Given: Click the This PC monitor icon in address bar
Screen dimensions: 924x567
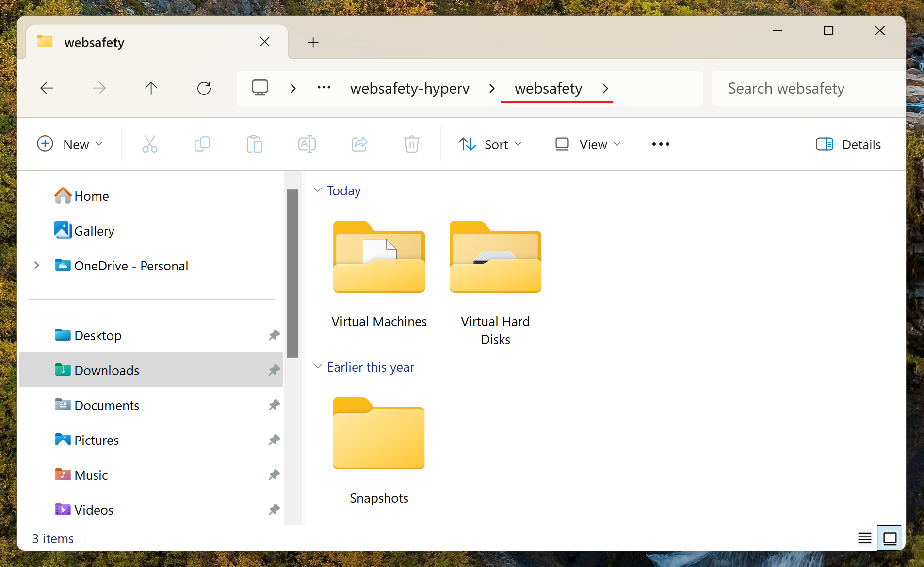Looking at the screenshot, I should [260, 88].
